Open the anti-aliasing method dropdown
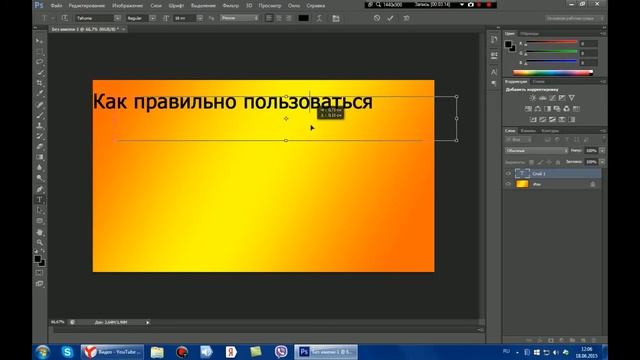 point(239,18)
